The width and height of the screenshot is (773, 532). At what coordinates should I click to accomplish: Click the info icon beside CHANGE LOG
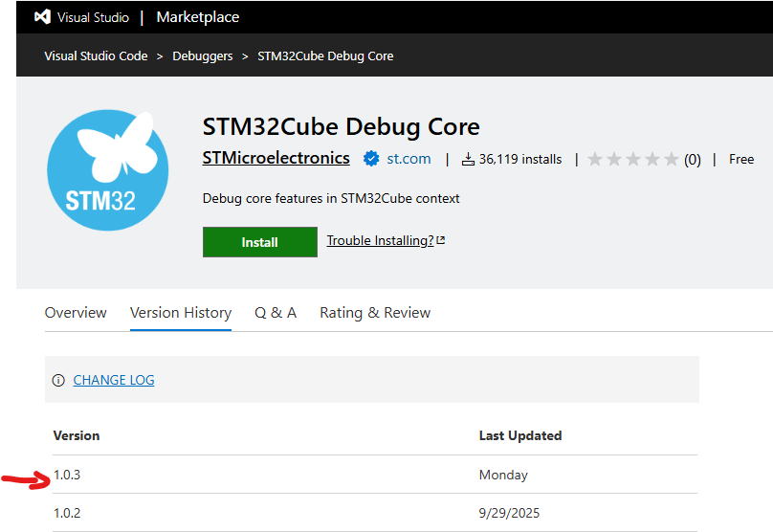pyautogui.click(x=58, y=380)
